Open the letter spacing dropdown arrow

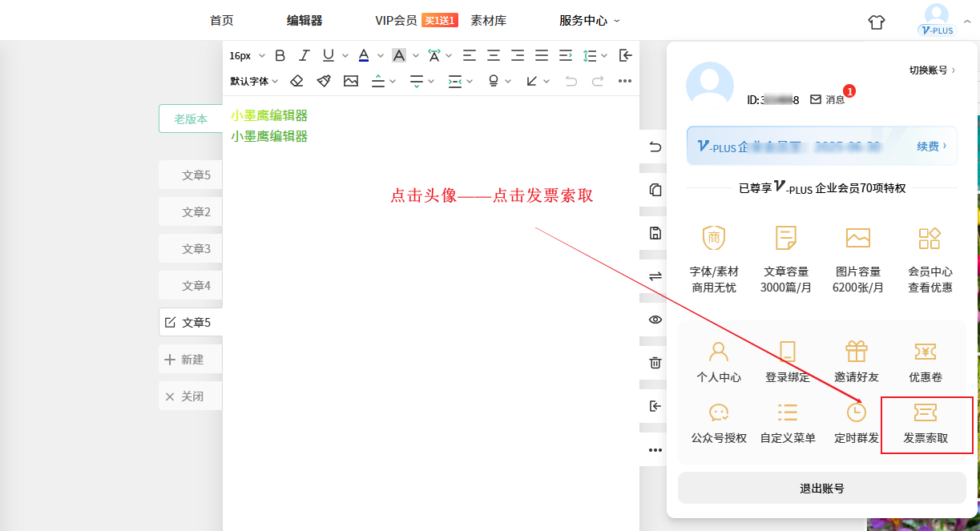449,56
